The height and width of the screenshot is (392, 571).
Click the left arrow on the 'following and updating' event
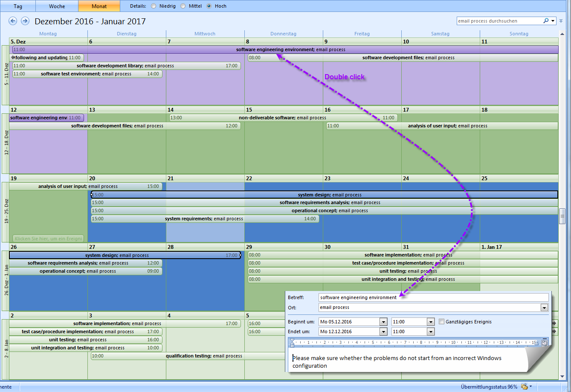tap(13, 58)
